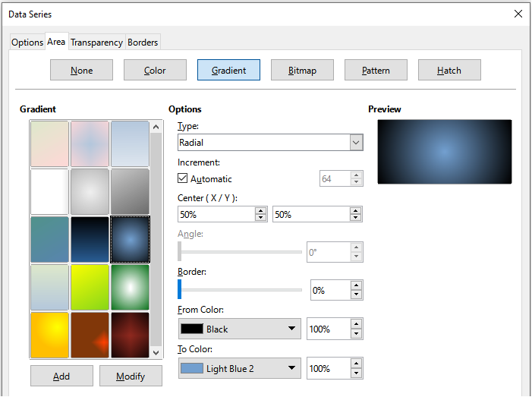The image size is (532, 397).
Task: Click the Border 0% value field
Action: click(x=330, y=290)
